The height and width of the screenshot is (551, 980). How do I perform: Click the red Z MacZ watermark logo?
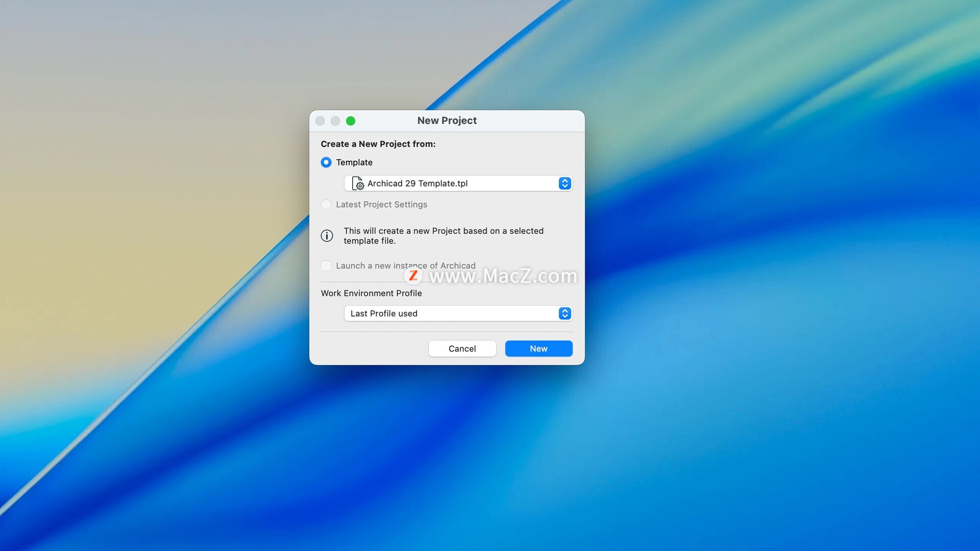[413, 276]
